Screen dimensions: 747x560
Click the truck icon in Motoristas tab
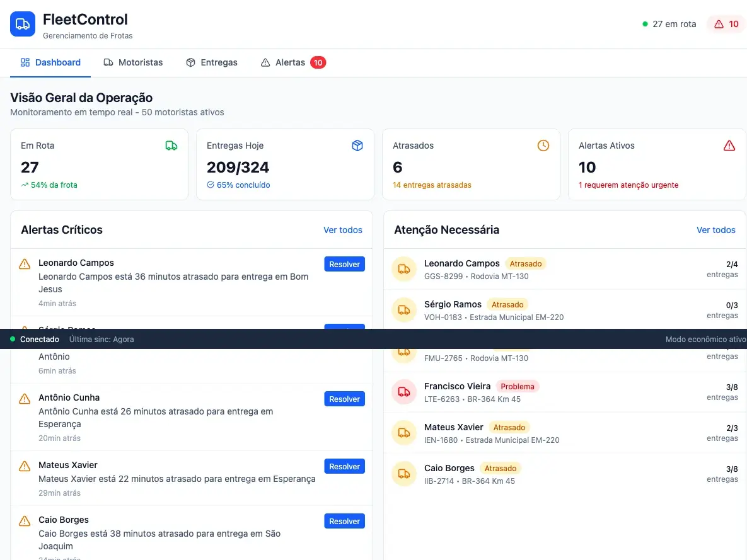point(108,62)
